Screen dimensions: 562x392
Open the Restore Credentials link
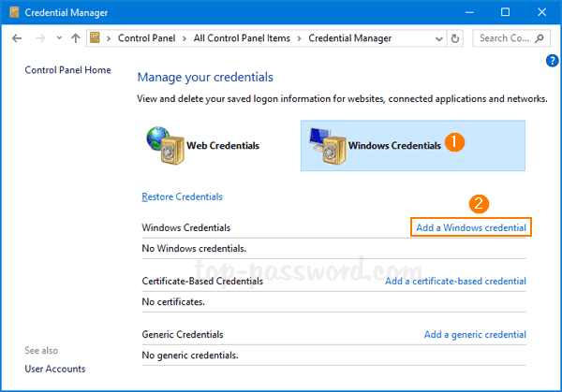click(182, 196)
